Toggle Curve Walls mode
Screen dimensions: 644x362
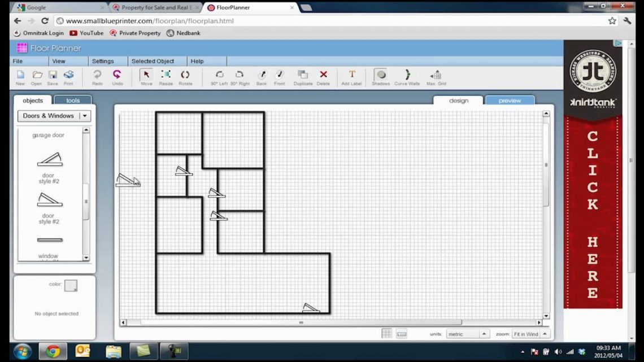[x=407, y=76]
